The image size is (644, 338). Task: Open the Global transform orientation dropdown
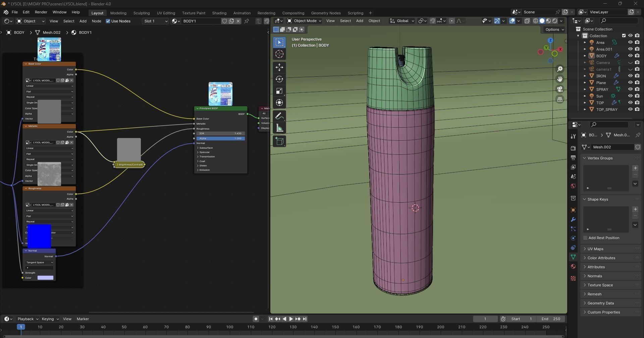402,21
